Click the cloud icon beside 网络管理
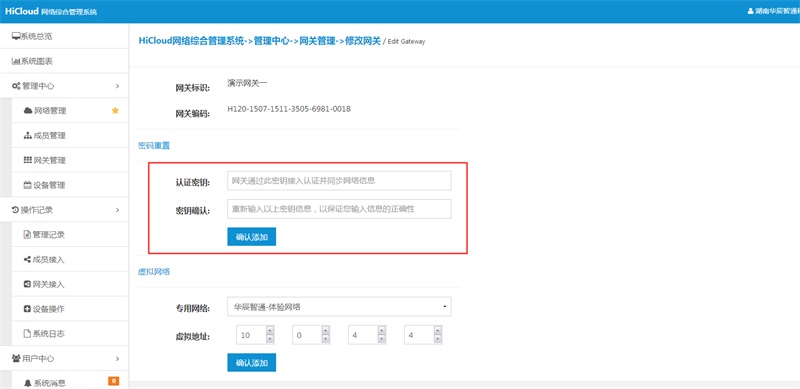Image resolution: width=800 pixels, height=389 pixels. [x=28, y=111]
